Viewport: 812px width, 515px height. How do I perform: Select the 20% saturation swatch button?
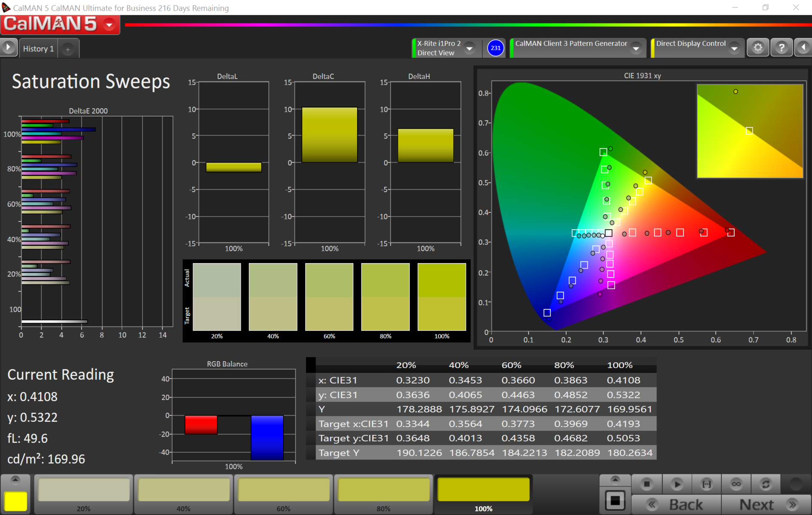tap(84, 494)
